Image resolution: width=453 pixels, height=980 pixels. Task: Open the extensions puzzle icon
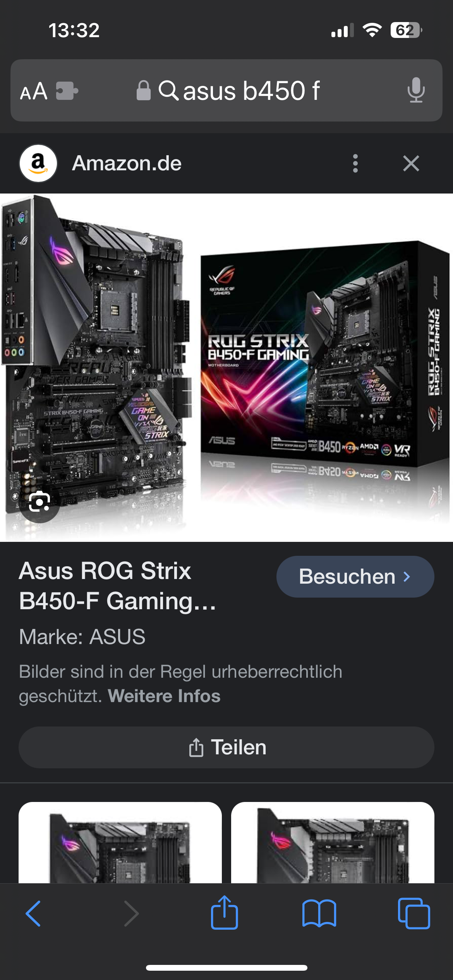pyautogui.click(x=67, y=91)
